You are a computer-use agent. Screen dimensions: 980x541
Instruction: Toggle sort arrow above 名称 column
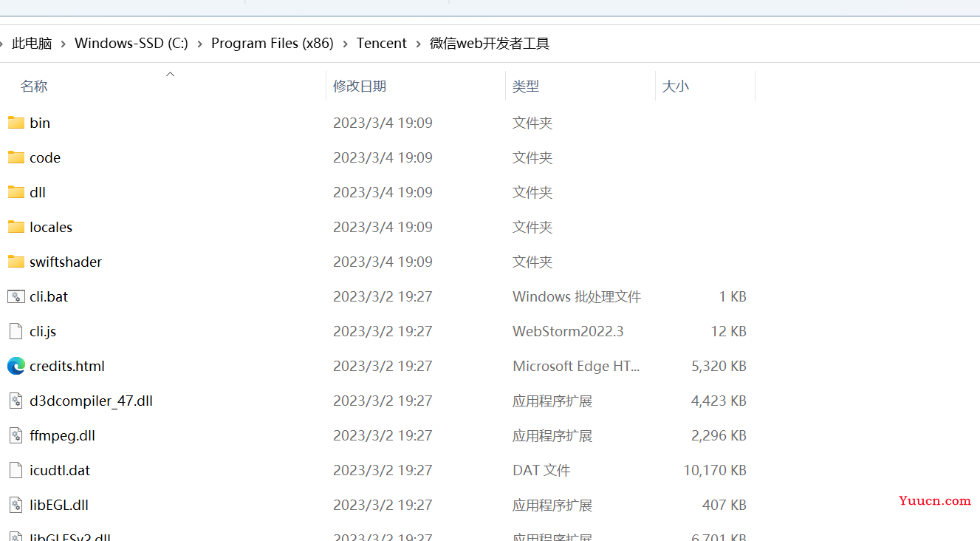tap(171, 74)
